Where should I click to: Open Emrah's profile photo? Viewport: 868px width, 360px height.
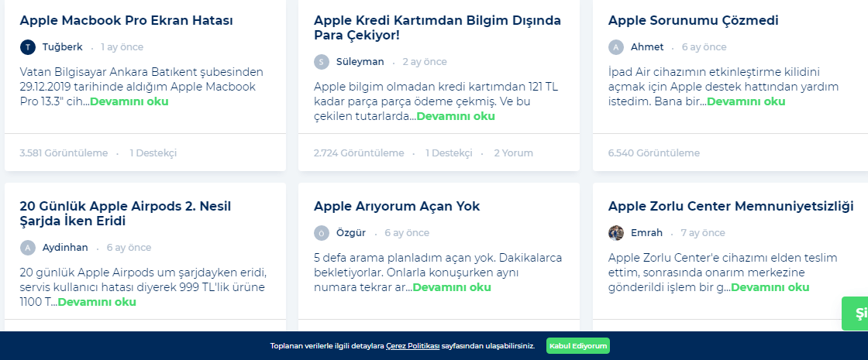pyautogui.click(x=616, y=233)
